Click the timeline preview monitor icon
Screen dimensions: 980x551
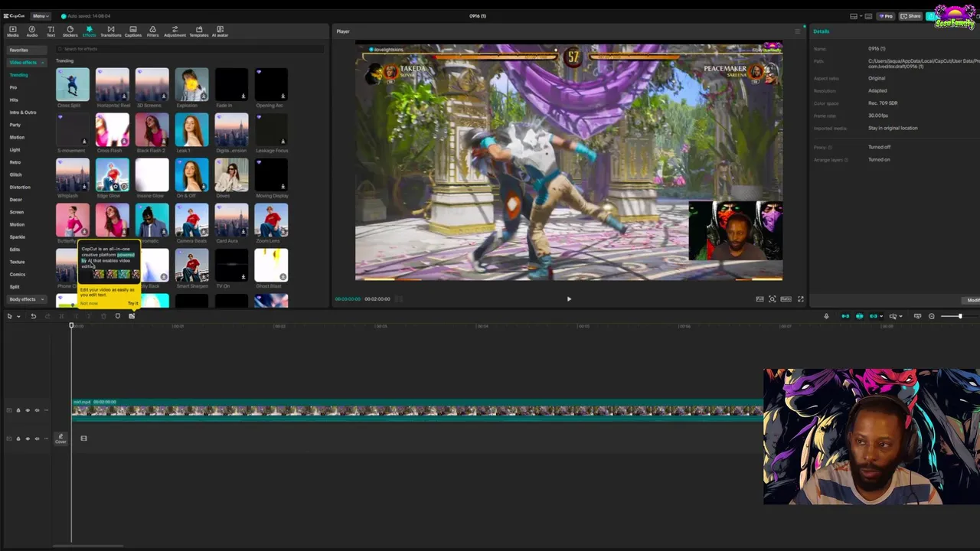917,316
